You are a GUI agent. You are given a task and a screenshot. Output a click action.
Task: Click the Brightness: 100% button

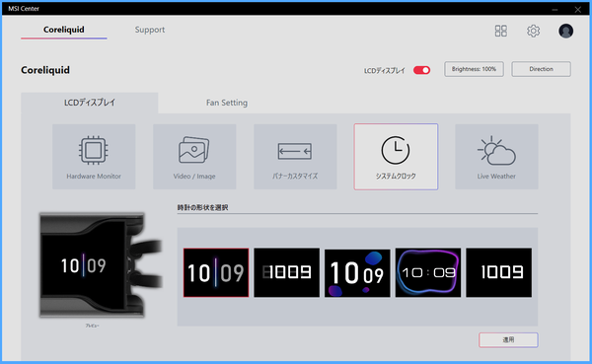tap(474, 69)
